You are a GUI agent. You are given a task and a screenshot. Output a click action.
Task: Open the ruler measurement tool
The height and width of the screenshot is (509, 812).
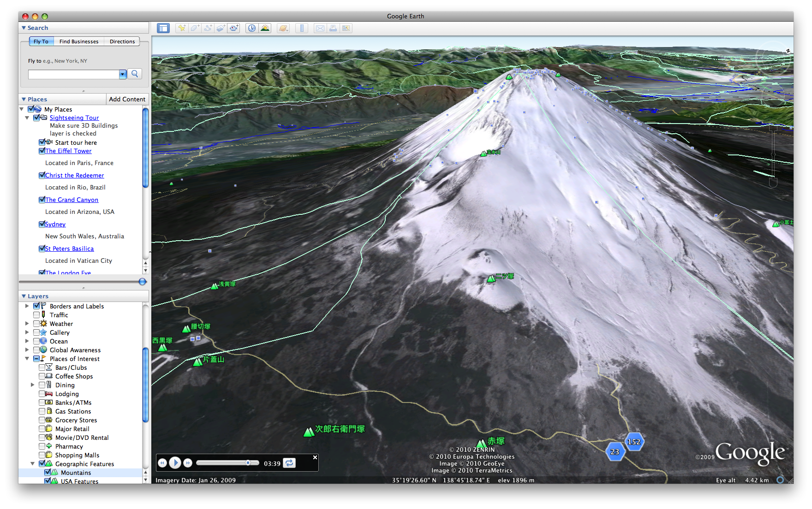coord(302,28)
